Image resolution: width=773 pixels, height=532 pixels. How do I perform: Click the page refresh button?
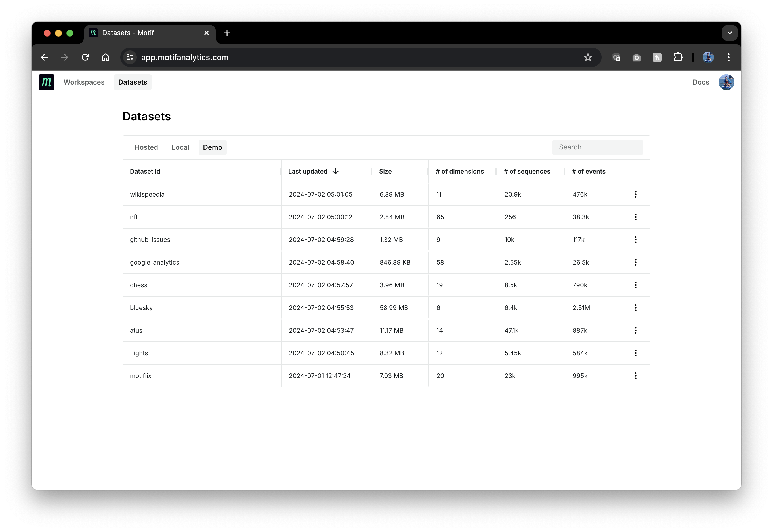coord(84,57)
